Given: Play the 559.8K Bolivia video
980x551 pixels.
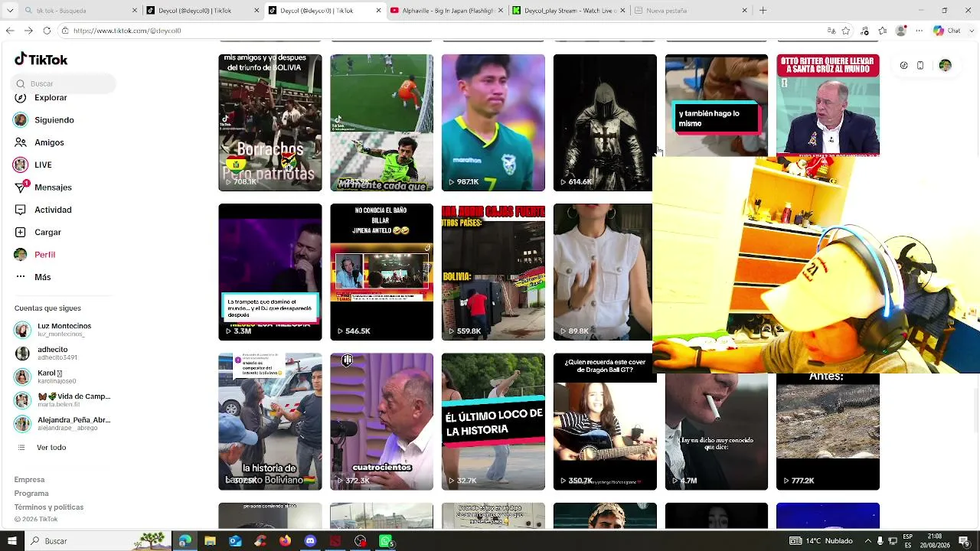Looking at the screenshot, I should click(493, 272).
